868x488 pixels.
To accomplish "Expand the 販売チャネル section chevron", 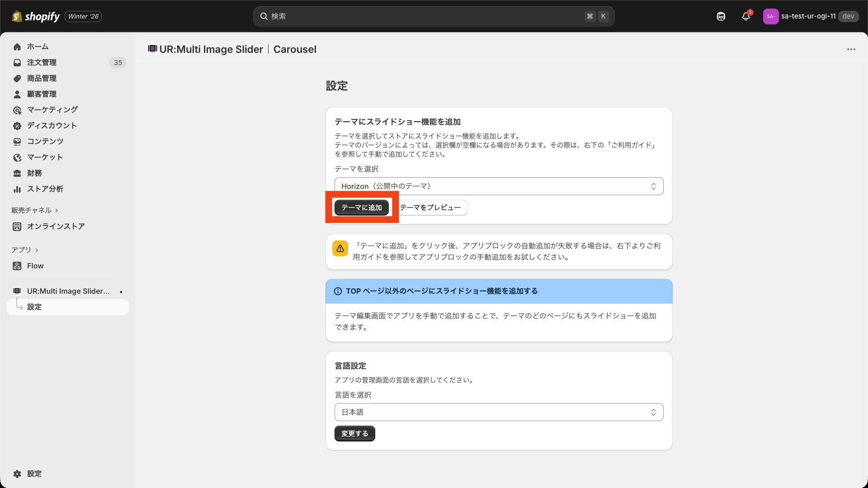I will point(57,210).
